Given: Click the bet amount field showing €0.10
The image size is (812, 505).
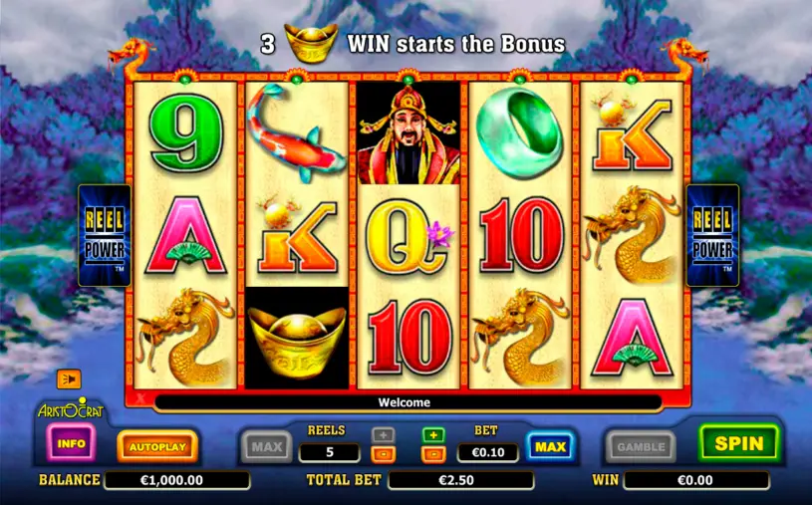Looking at the screenshot, I should point(488,452).
